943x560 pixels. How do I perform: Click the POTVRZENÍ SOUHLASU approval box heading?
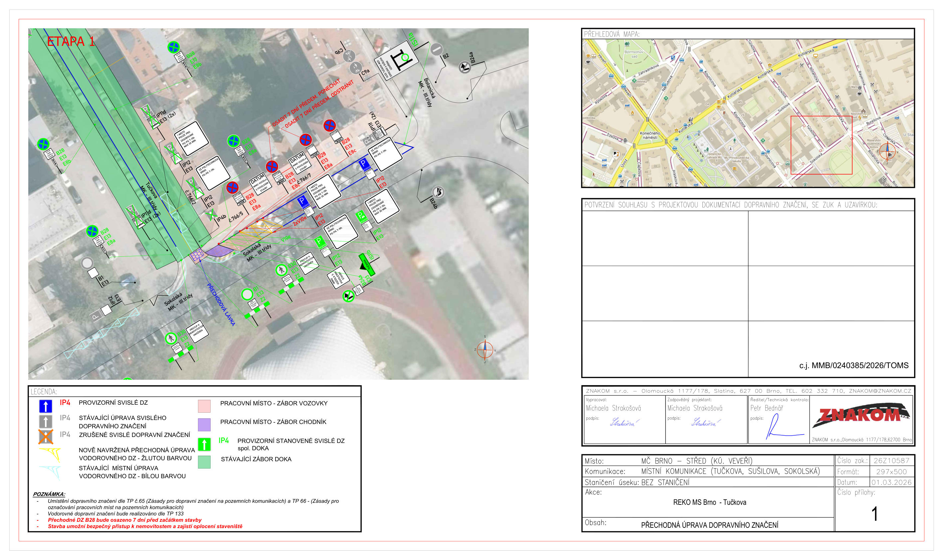point(731,205)
